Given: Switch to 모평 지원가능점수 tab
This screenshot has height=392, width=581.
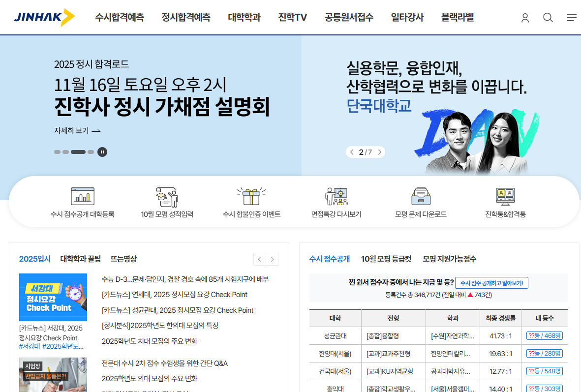Looking at the screenshot, I should tap(450, 259).
